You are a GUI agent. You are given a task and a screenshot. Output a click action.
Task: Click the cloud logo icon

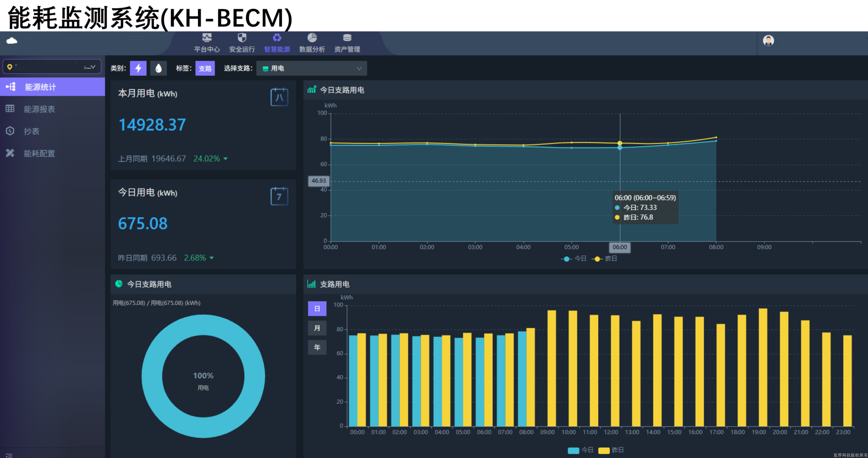[x=12, y=41]
